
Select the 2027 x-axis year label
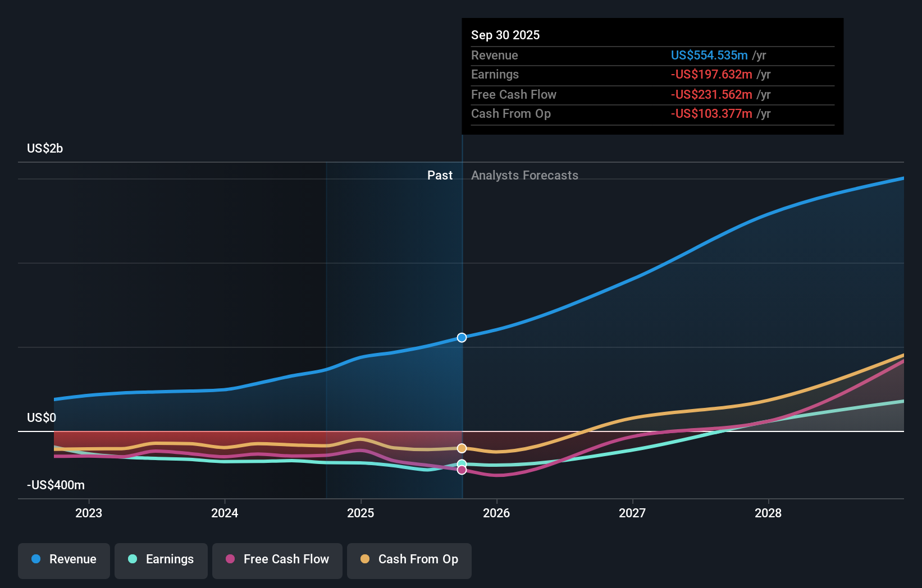[x=632, y=513]
